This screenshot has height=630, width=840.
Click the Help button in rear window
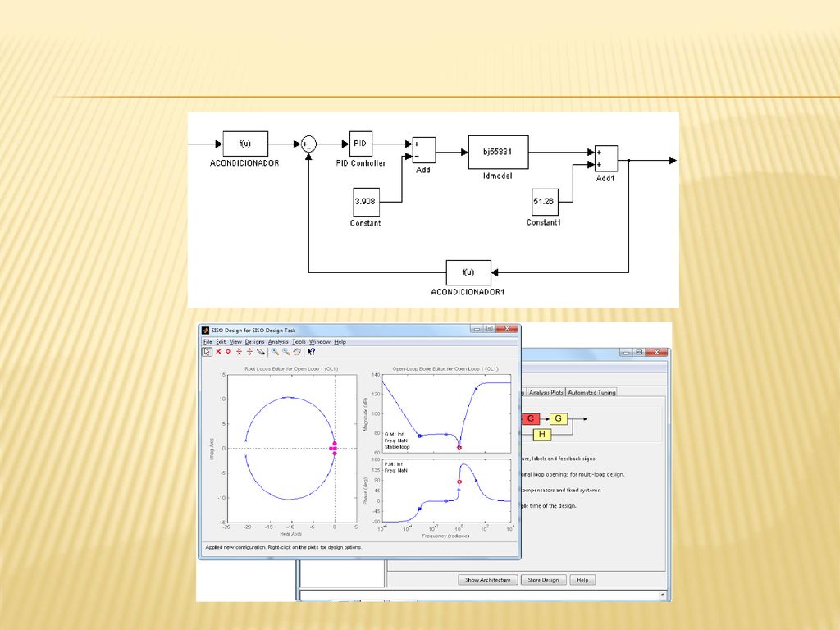(582, 580)
